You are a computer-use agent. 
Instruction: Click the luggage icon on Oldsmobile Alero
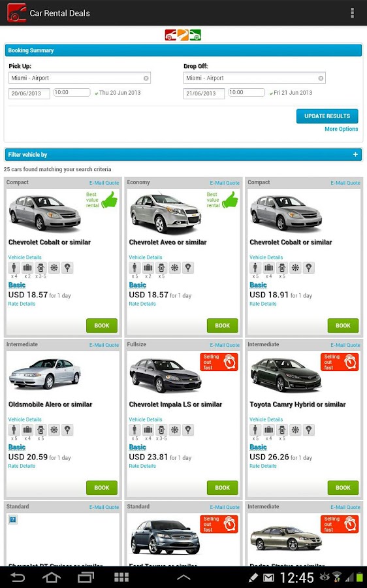click(27, 430)
